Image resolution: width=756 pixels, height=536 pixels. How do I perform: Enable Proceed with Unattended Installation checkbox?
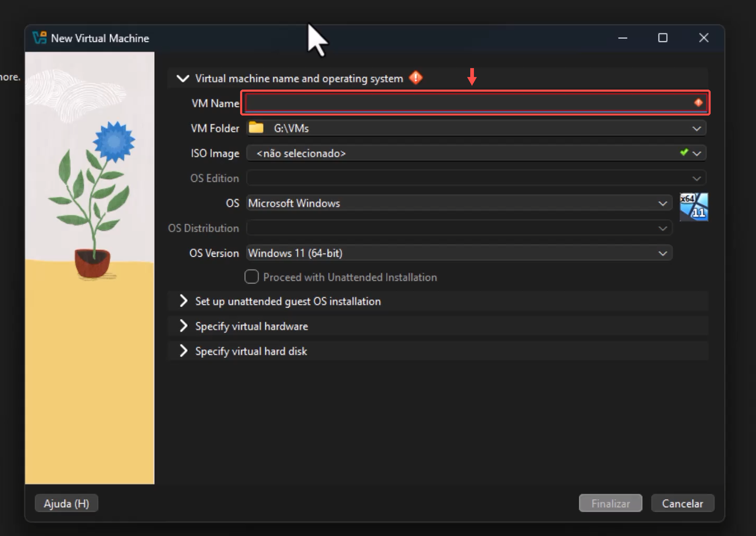(x=252, y=277)
